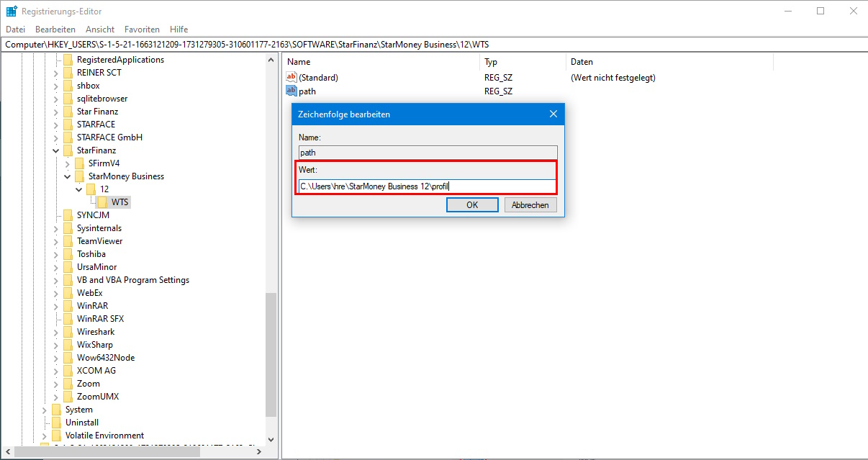Select the WinRAR SFX key label
This screenshot has height=460, width=868.
point(100,319)
